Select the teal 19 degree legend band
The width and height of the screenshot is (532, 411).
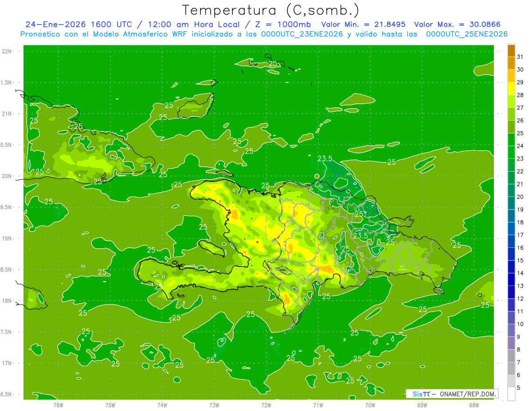(x=511, y=203)
